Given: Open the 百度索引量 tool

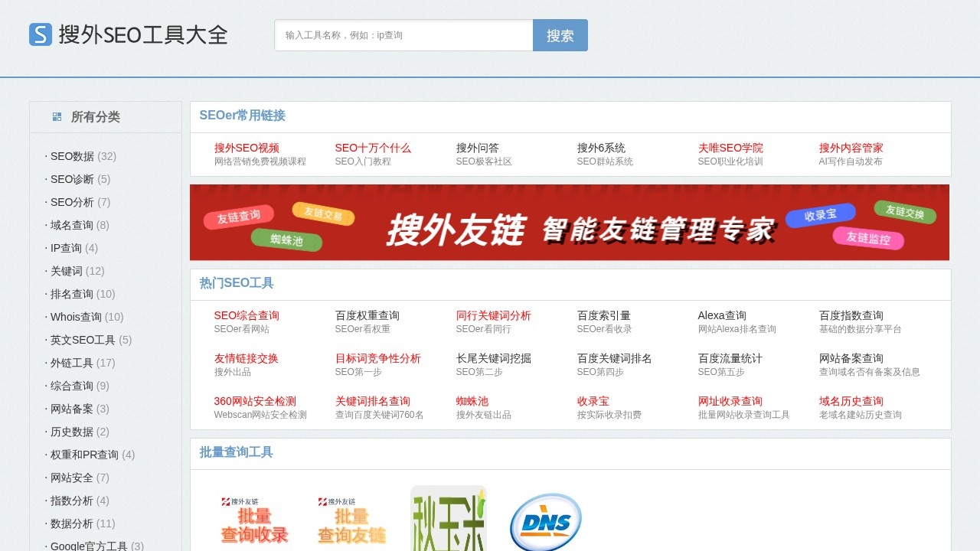Looking at the screenshot, I should coord(604,315).
